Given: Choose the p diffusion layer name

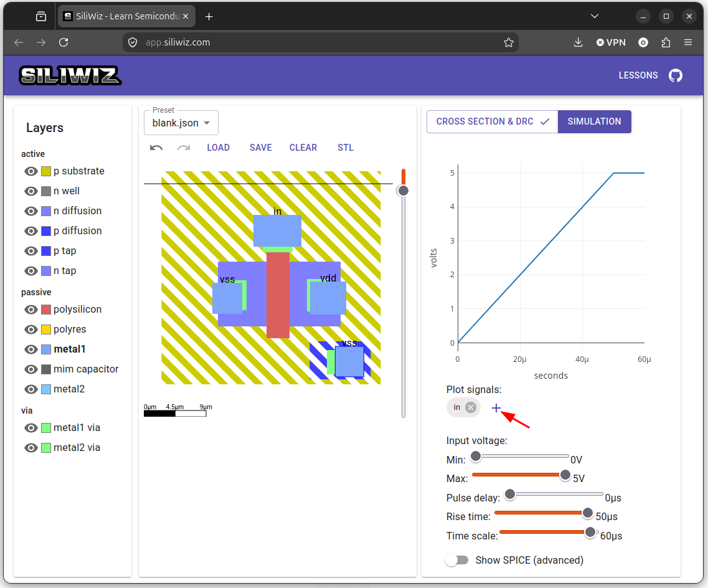Looking at the screenshot, I should click(78, 230).
